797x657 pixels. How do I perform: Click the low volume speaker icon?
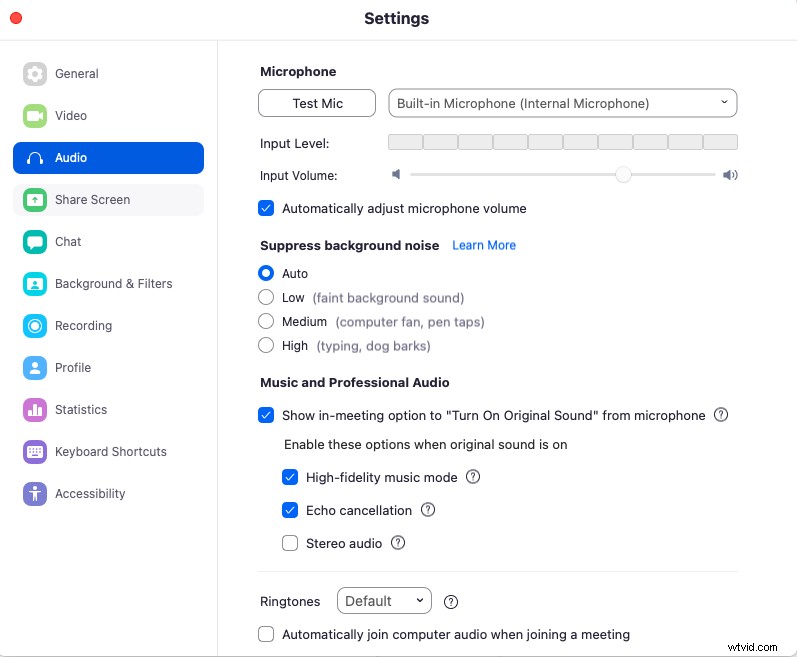pos(396,175)
